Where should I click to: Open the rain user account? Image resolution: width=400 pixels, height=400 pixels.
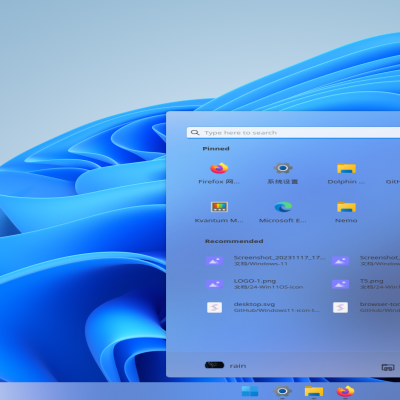226,366
